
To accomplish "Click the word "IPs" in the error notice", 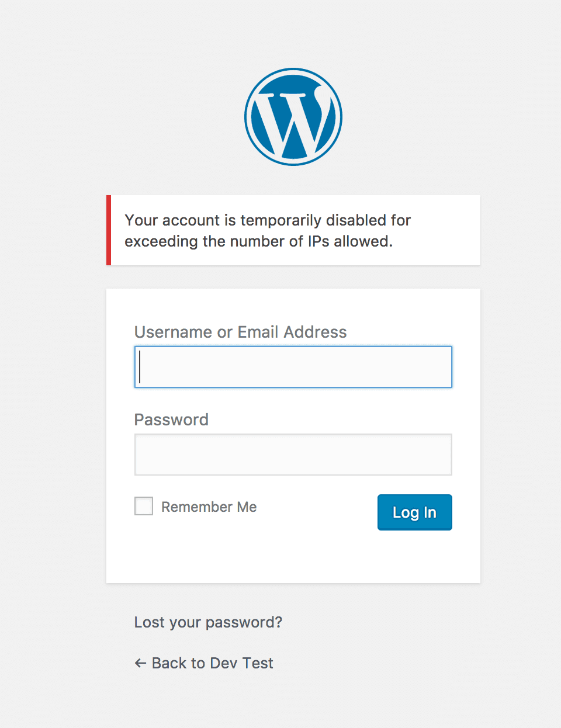I will [x=318, y=241].
